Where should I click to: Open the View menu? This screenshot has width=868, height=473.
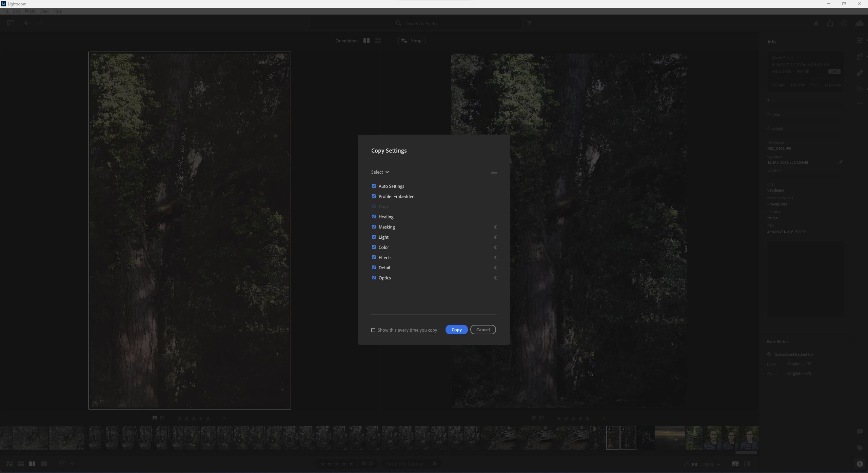pyautogui.click(x=44, y=11)
